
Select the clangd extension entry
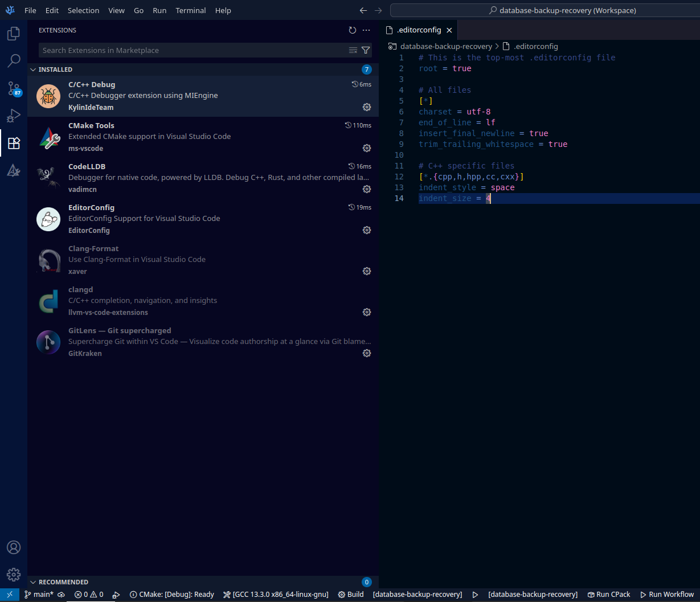coord(203,301)
